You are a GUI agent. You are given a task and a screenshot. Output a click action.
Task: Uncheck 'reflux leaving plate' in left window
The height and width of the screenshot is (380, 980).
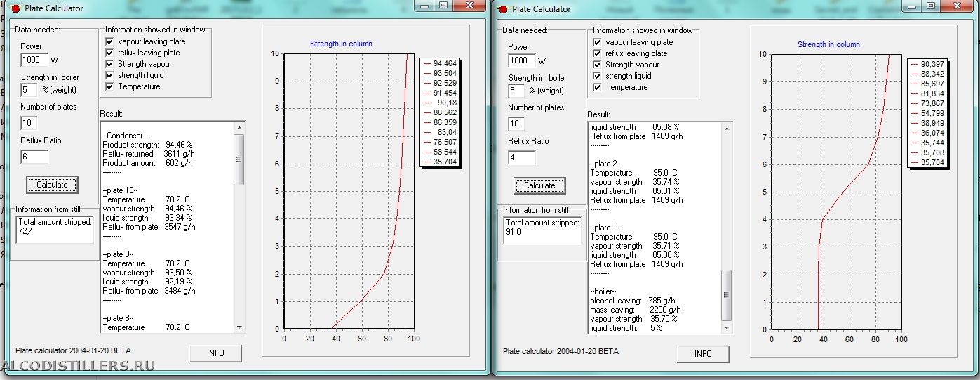point(109,53)
